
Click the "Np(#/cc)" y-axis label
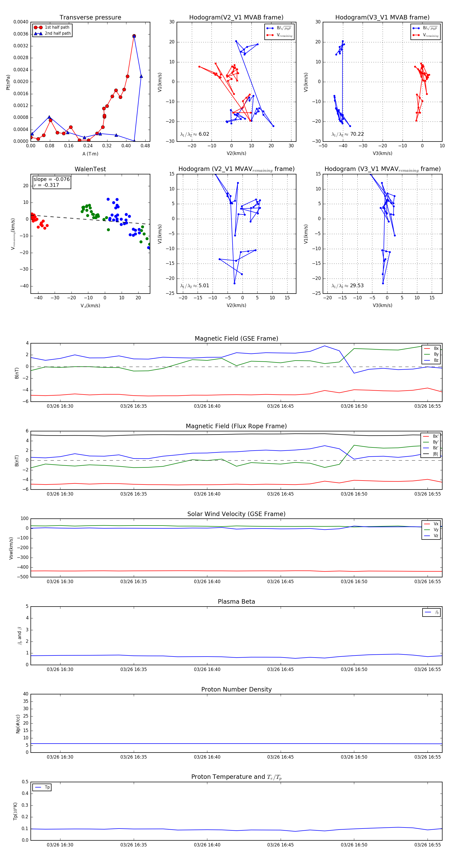(x=18, y=724)
